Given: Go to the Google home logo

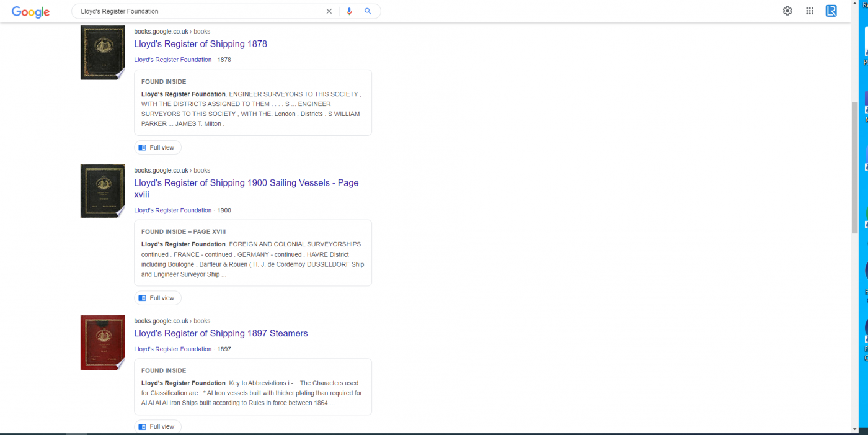Looking at the screenshot, I should 30,11.
